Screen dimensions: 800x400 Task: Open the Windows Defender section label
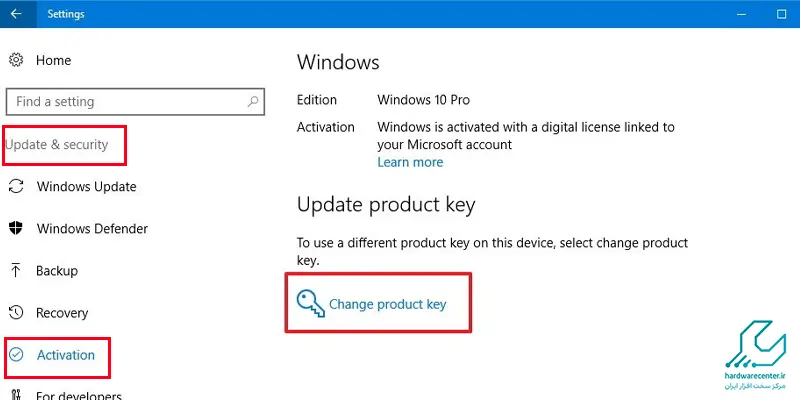pyautogui.click(x=92, y=229)
